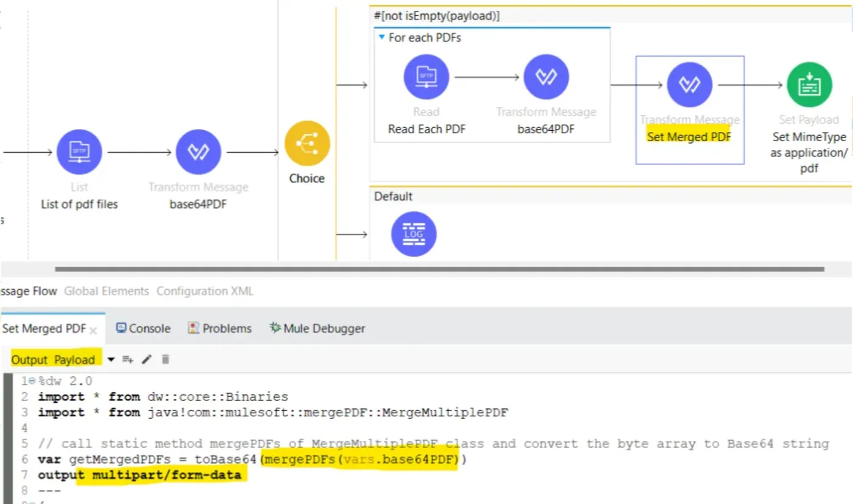
Task: Click the 'Default' branch header
Action: coord(393,196)
